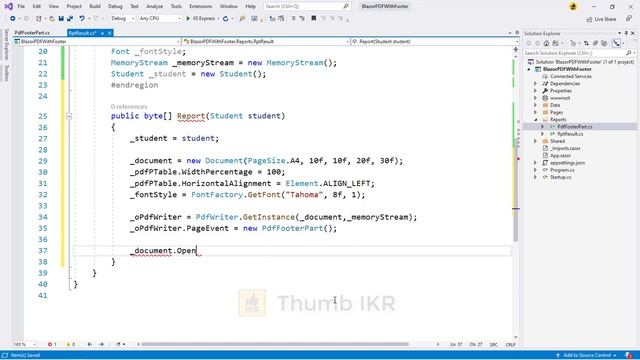
Task: Click the next issue arrow below the editor
Action: pos(101,344)
